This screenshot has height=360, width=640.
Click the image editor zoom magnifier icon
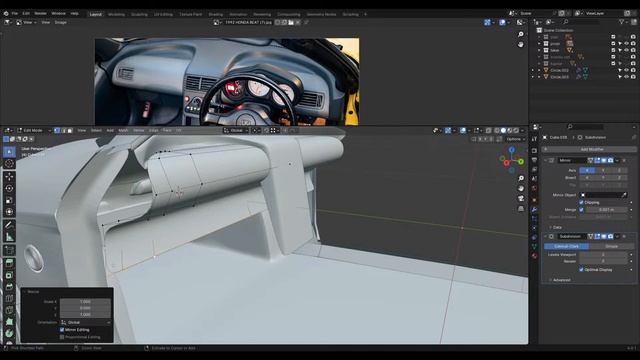[521, 35]
